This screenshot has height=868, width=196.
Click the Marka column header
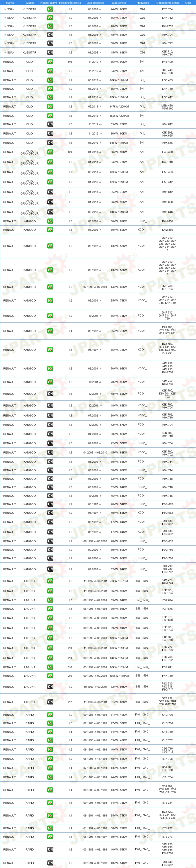click(x=10, y=3)
